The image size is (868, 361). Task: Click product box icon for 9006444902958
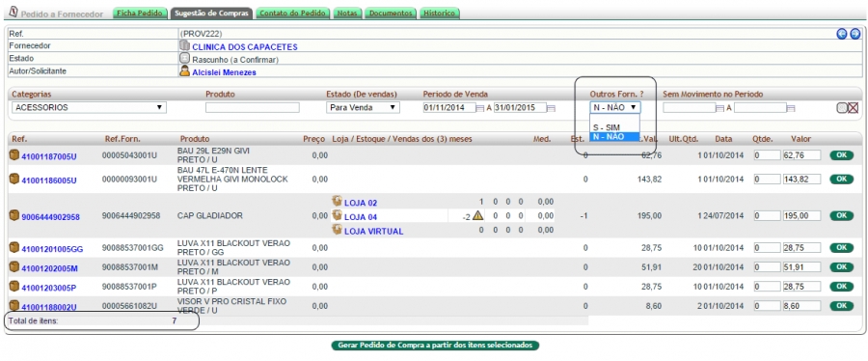tap(14, 216)
